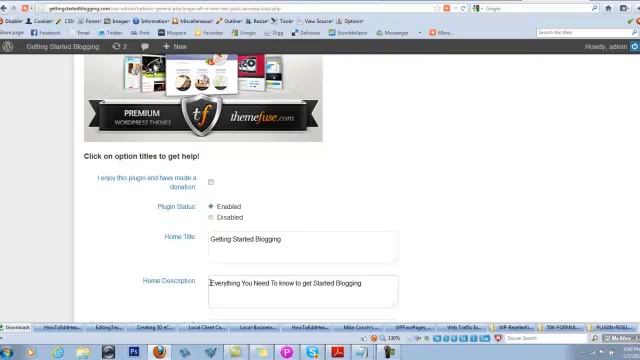Open the Information menu in developer toolbar

pos(151,21)
